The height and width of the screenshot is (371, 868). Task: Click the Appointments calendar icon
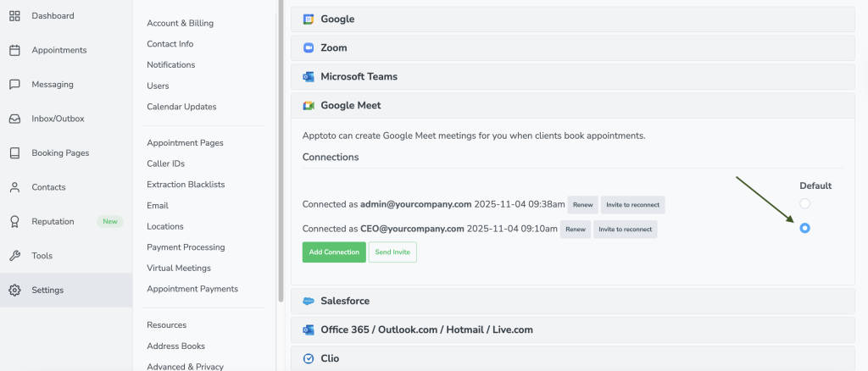pos(15,50)
